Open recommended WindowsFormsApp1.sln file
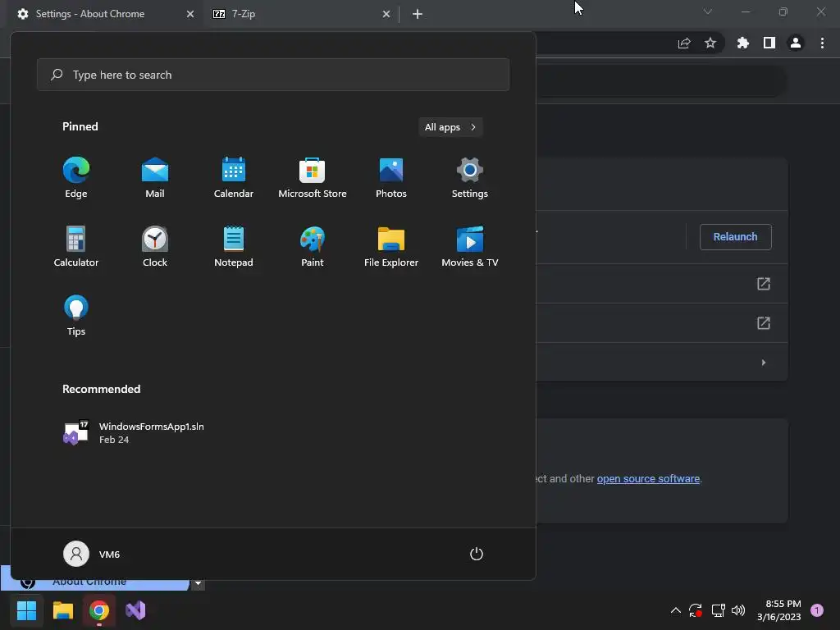The height and width of the screenshot is (630, 840). [134, 433]
